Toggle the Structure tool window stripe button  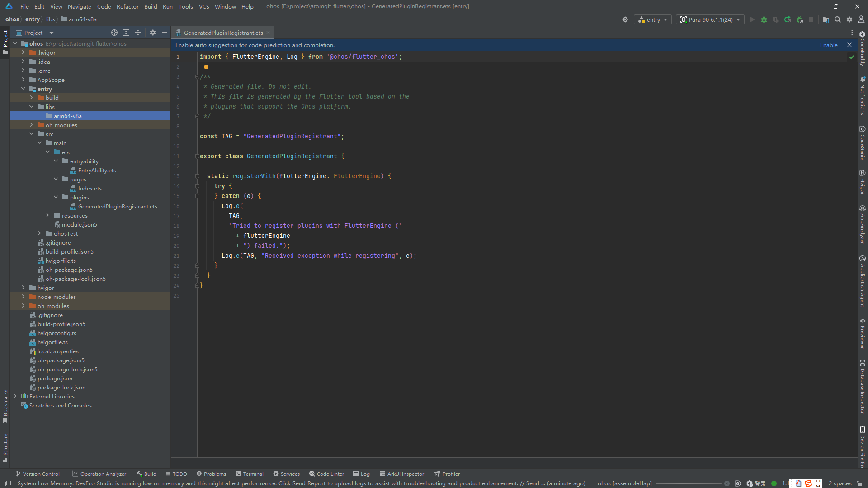point(5,448)
